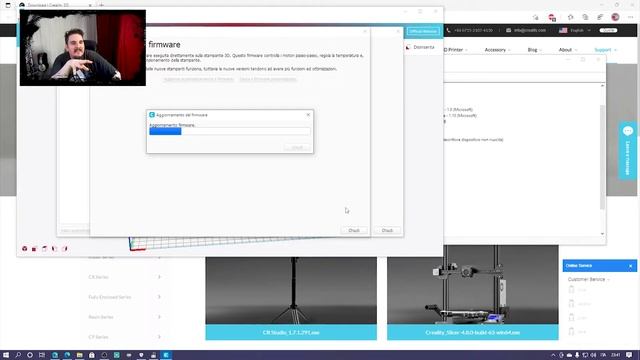The height and width of the screenshot is (360, 640).
Task: Close the firmware update progress dialog
Action: click(x=308, y=115)
